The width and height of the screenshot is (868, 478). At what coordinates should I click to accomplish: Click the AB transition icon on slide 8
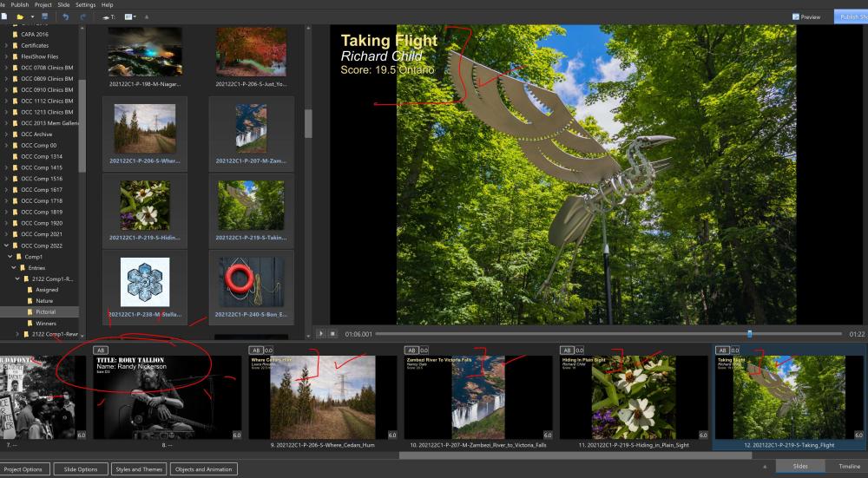100,350
